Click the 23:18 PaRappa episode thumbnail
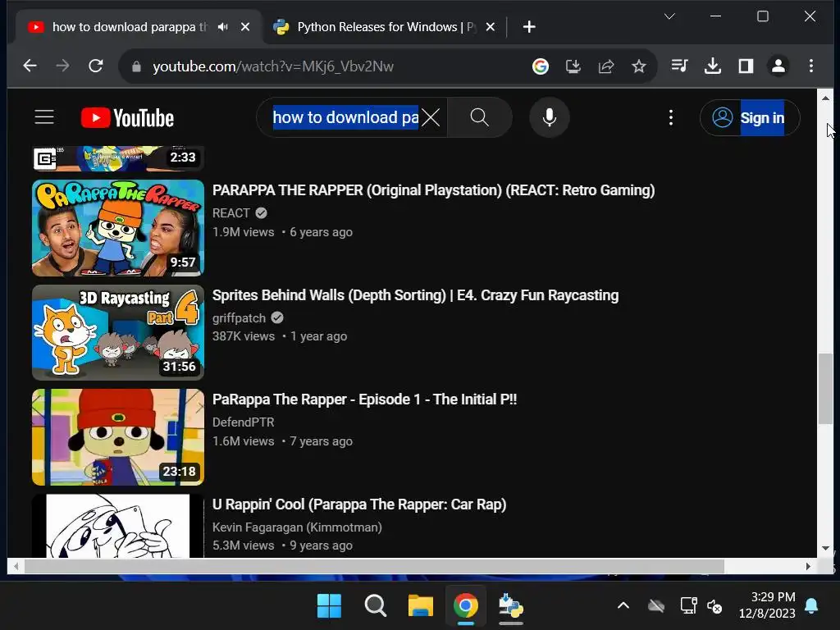This screenshot has height=630, width=840. (x=118, y=437)
